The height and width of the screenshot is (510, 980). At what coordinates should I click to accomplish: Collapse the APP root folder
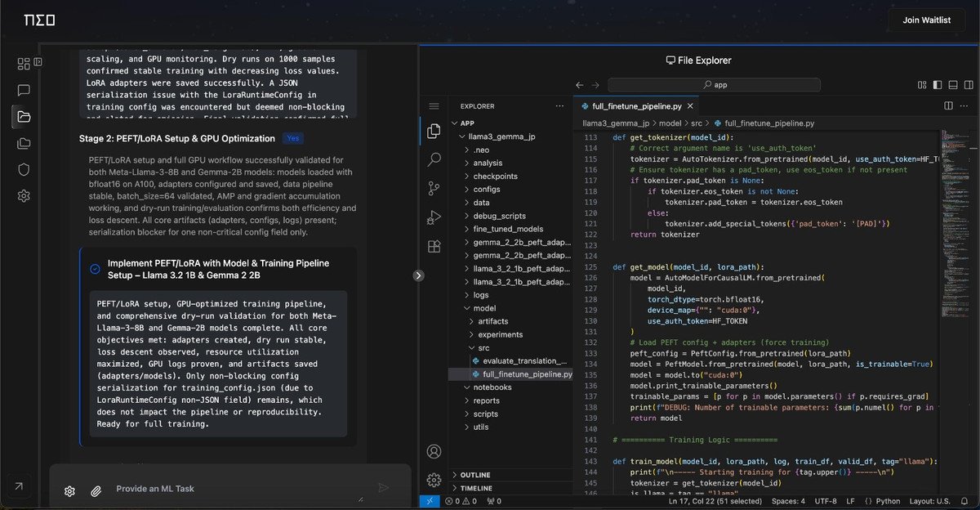[510, 123]
